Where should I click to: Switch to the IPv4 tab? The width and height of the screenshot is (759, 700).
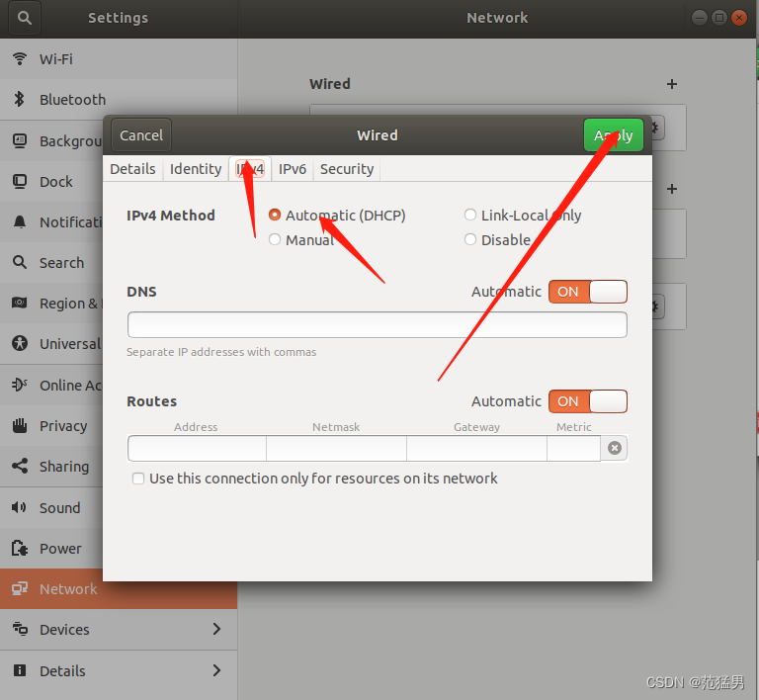pyautogui.click(x=250, y=169)
